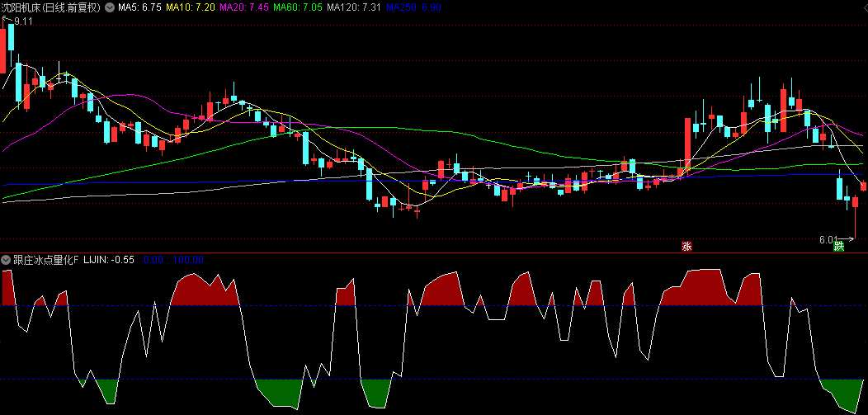The height and width of the screenshot is (415, 868).
Task: Click the 6.01 low price label
Action: pos(828,239)
